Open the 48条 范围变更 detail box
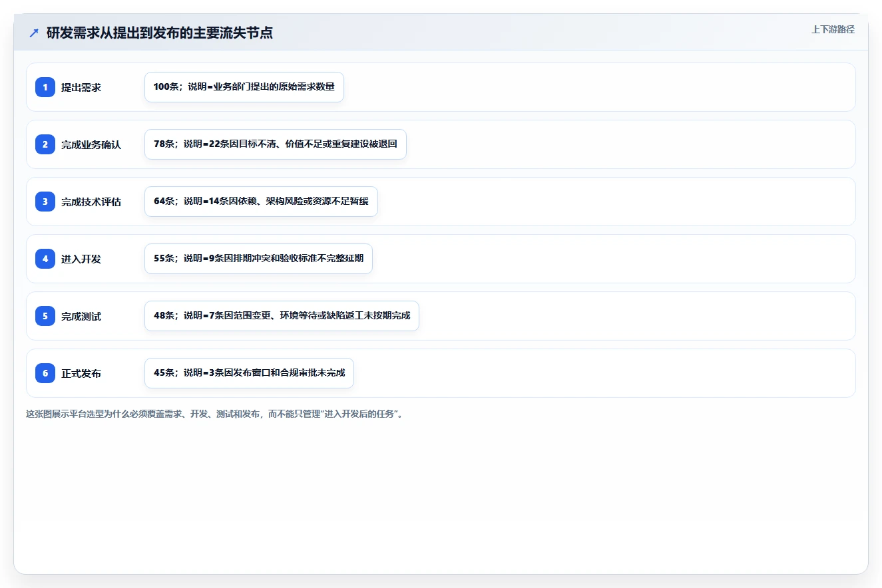The height and width of the screenshot is (588, 882). (x=282, y=316)
